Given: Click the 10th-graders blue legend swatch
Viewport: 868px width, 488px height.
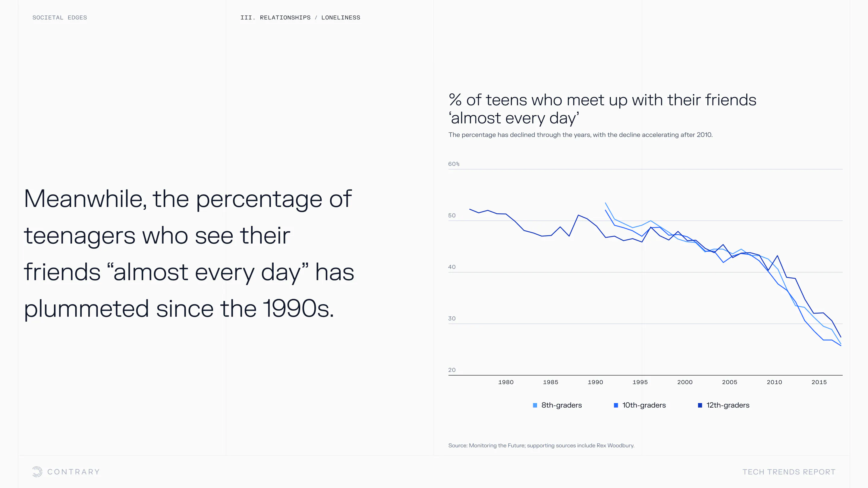Looking at the screenshot, I should (x=616, y=405).
